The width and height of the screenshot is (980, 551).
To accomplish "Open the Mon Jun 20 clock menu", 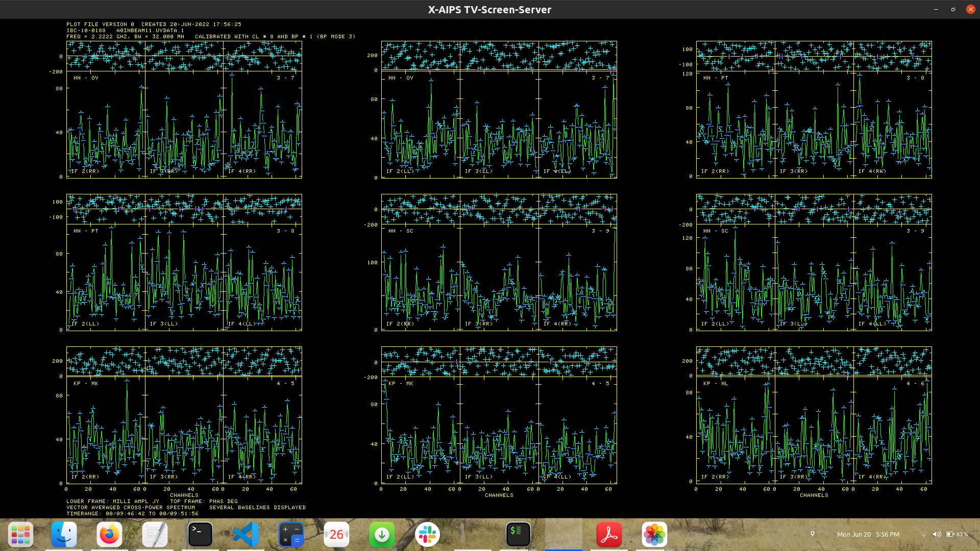I will 868,534.
